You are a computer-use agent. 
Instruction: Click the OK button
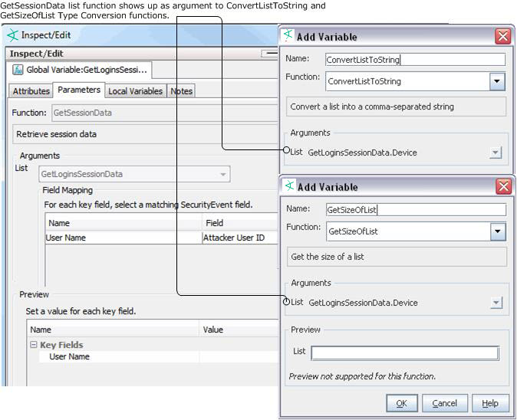click(x=402, y=403)
